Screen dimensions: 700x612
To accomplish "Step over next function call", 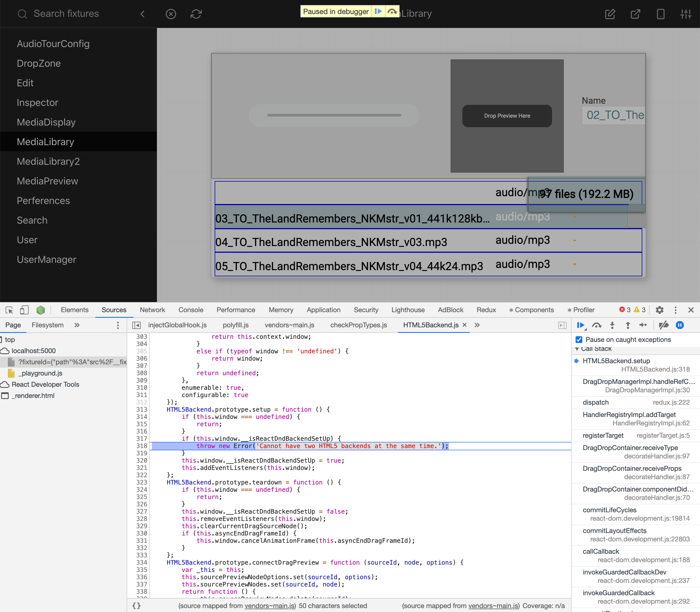I will click(597, 325).
